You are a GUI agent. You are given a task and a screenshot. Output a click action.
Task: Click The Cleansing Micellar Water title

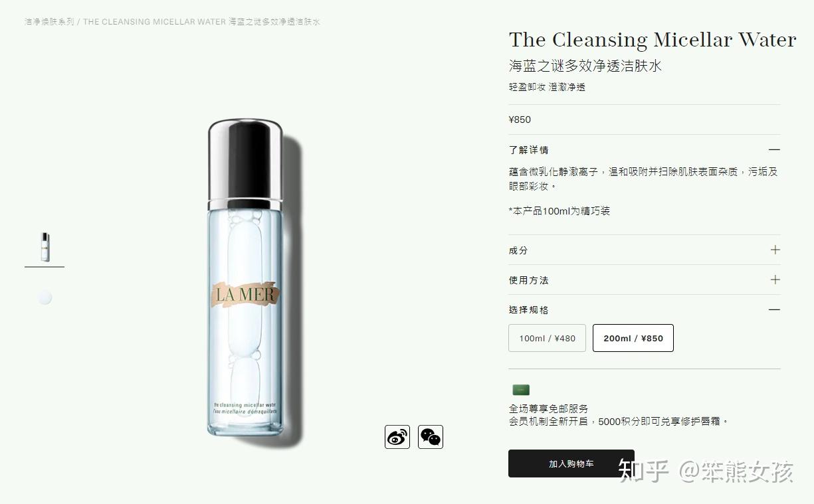point(653,40)
